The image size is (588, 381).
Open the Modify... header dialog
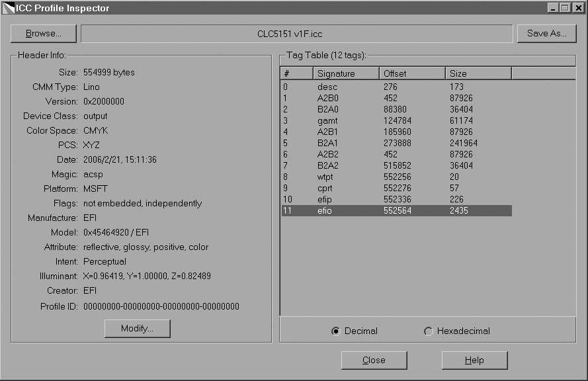click(x=138, y=329)
